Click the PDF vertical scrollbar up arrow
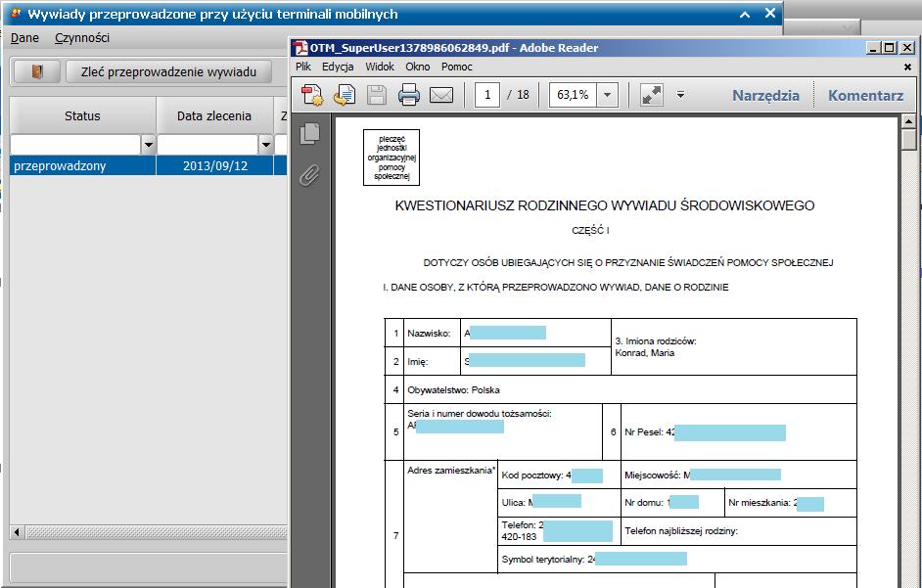 click(x=908, y=121)
